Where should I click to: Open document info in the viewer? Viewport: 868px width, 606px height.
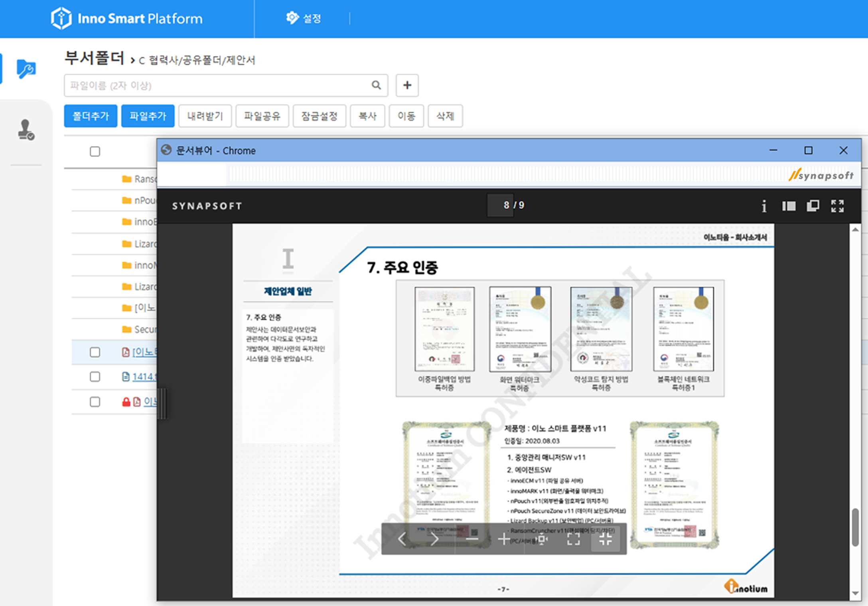pos(764,206)
